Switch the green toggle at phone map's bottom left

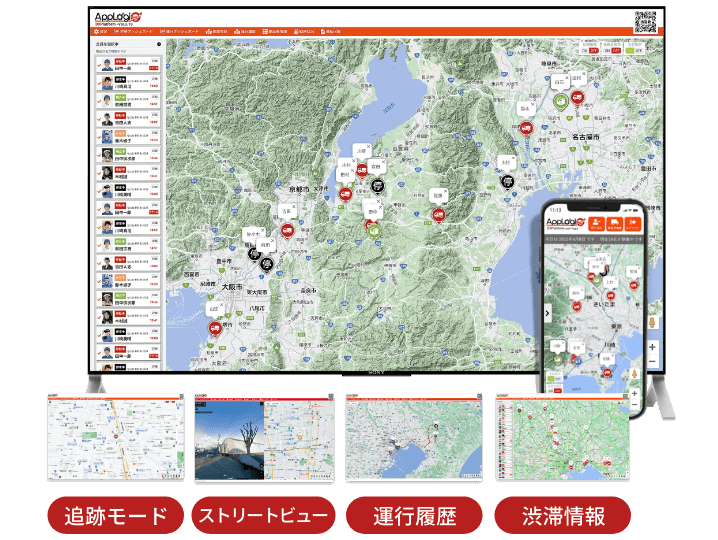pyautogui.click(x=555, y=378)
